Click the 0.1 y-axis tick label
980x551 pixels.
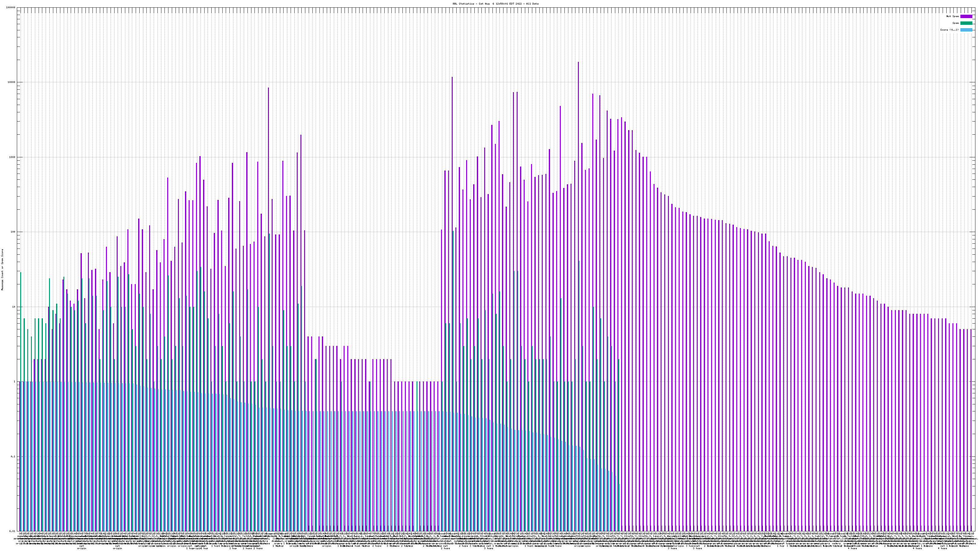13,456
